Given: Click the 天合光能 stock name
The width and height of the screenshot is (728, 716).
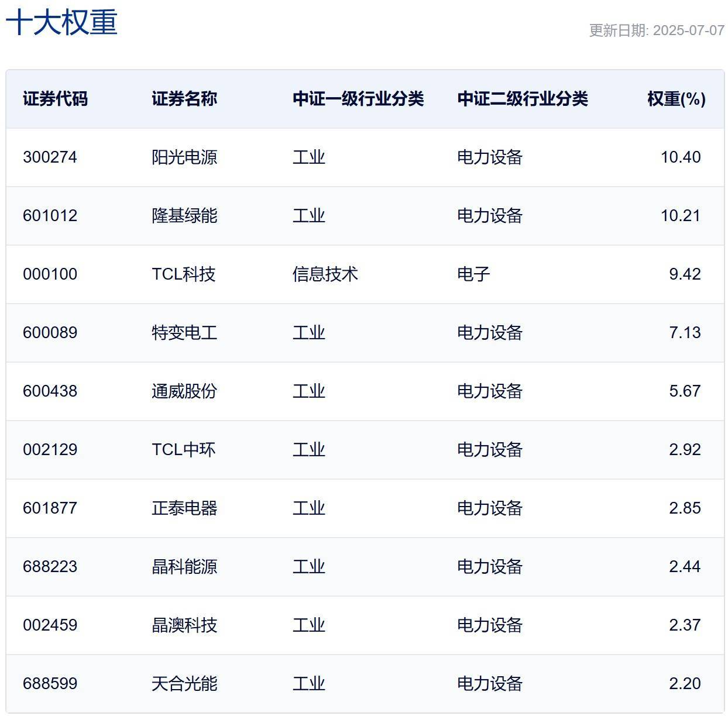Looking at the screenshot, I should 184,684.
